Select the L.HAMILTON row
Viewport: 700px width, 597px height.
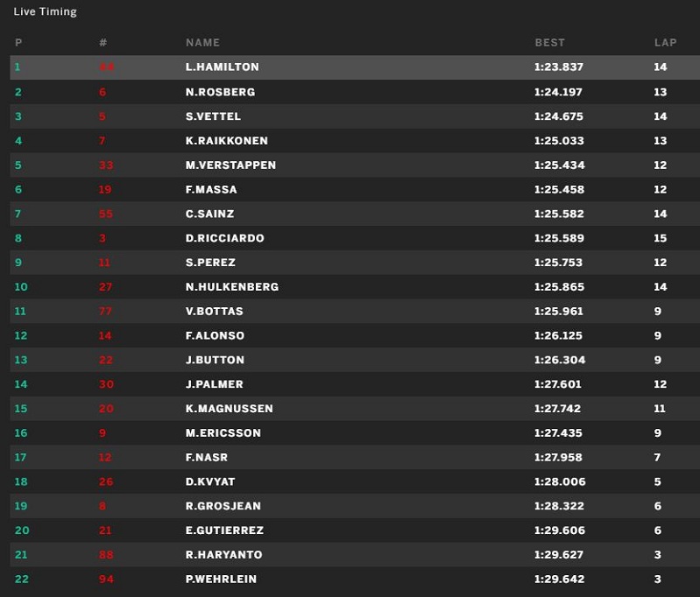point(355,67)
